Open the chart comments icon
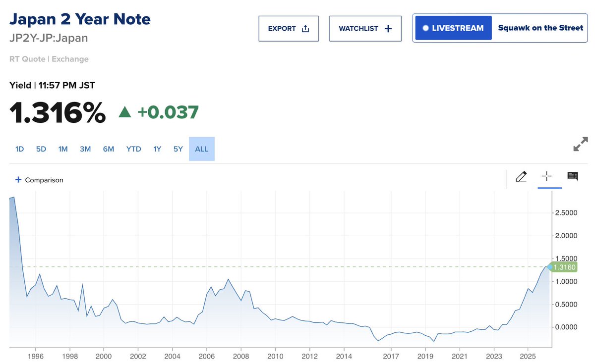This screenshot has width=595, height=364. pyautogui.click(x=573, y=176)
